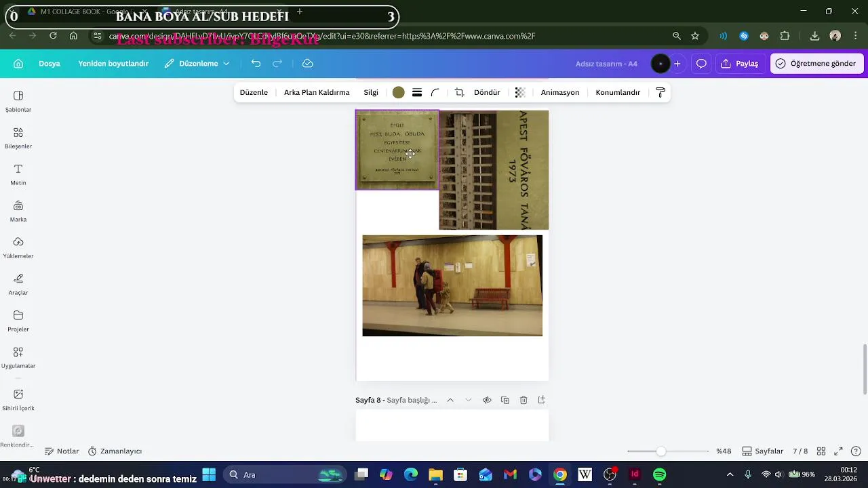Toggle the Sayfalar pages strip
868x488 pixels.
tap(763, 451)
